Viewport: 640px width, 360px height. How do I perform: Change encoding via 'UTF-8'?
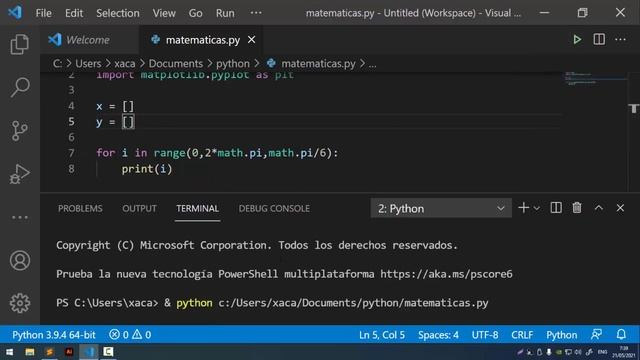[485, 335]
